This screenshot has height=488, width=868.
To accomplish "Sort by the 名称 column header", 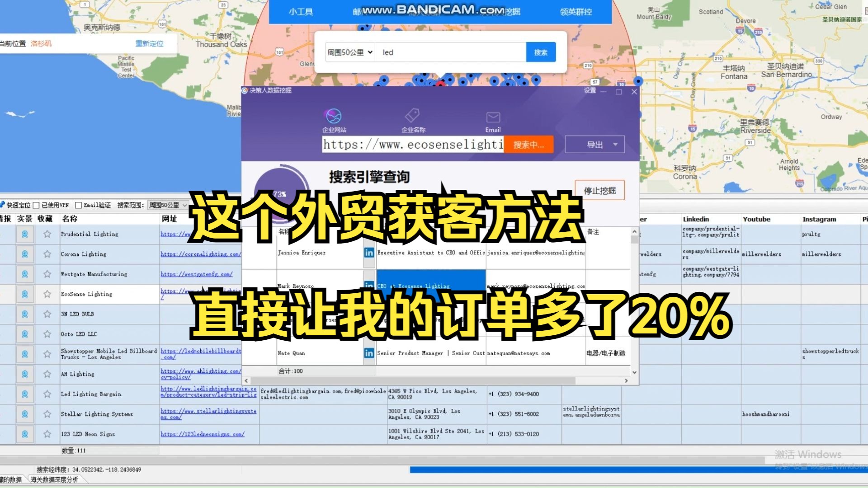I will coord(70,219).
